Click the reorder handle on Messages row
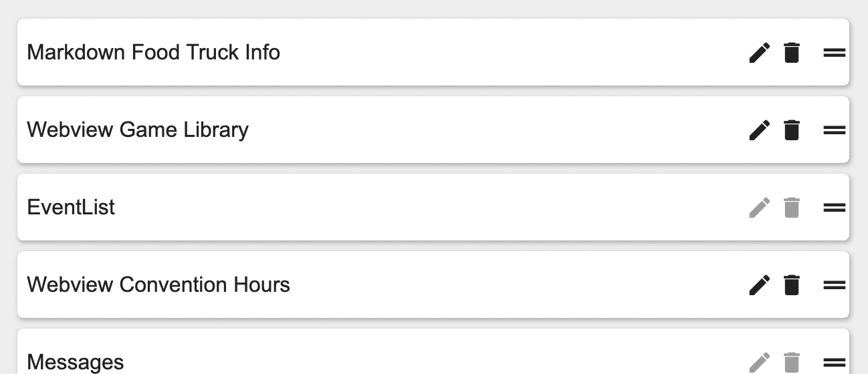Viewport: 868px width, 374px height. pyautogui.click(x=834, y=362)
